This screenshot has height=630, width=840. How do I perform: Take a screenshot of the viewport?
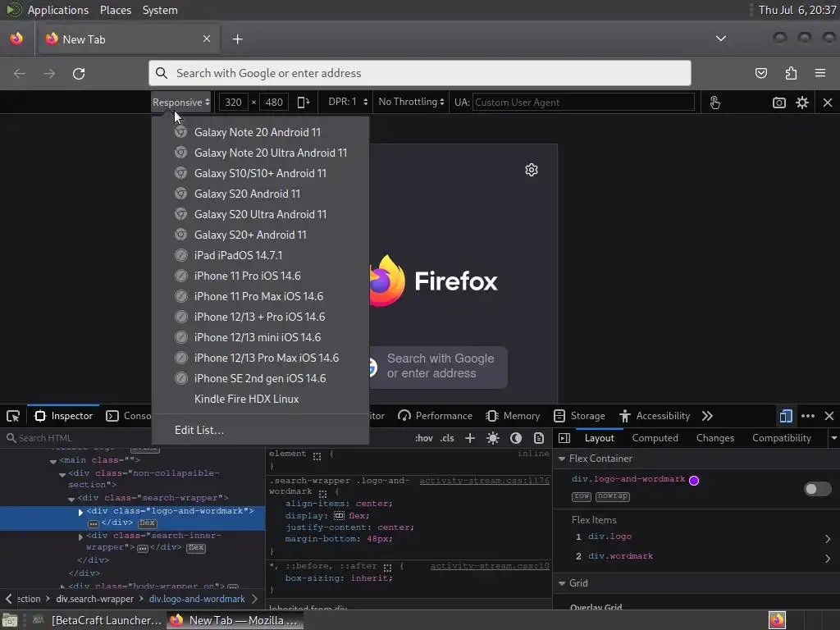(779, 103)
